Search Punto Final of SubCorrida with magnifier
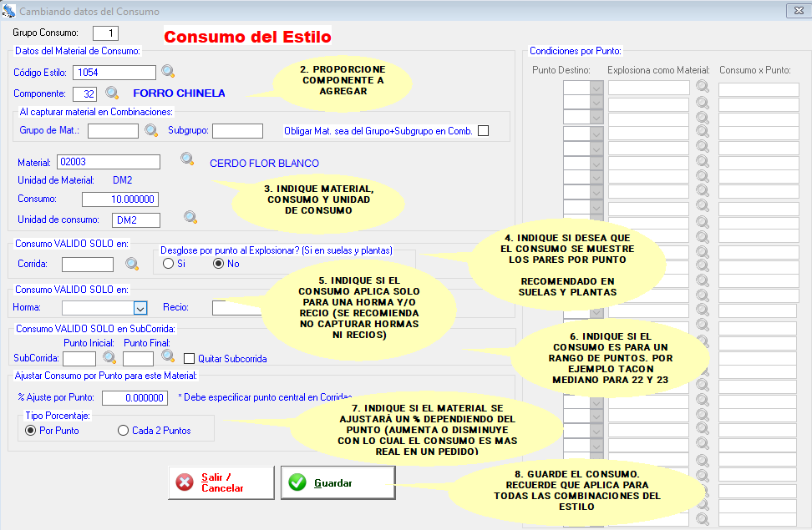This screenshot has height=530, width=812. click(168, 356)
